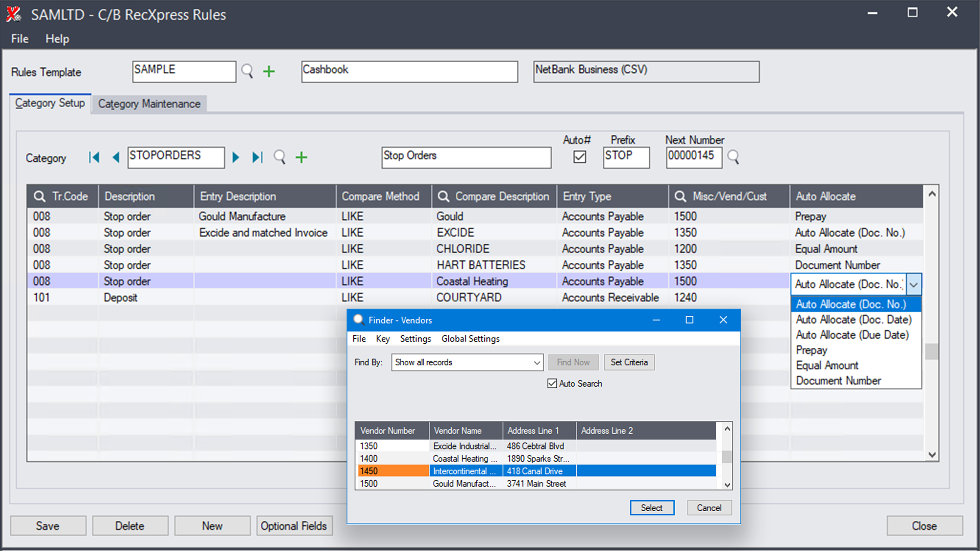Click the rules grid scroll down arrow

(x=932, y=455)
